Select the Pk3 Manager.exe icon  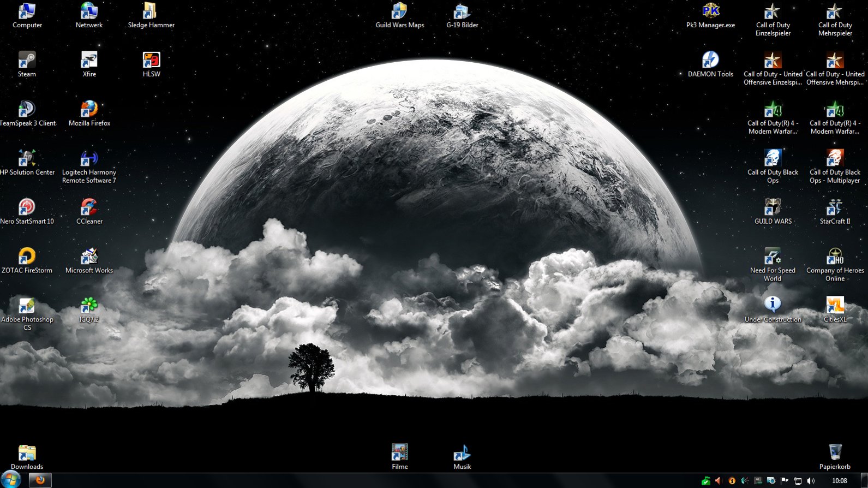click(x=710, y=11)
